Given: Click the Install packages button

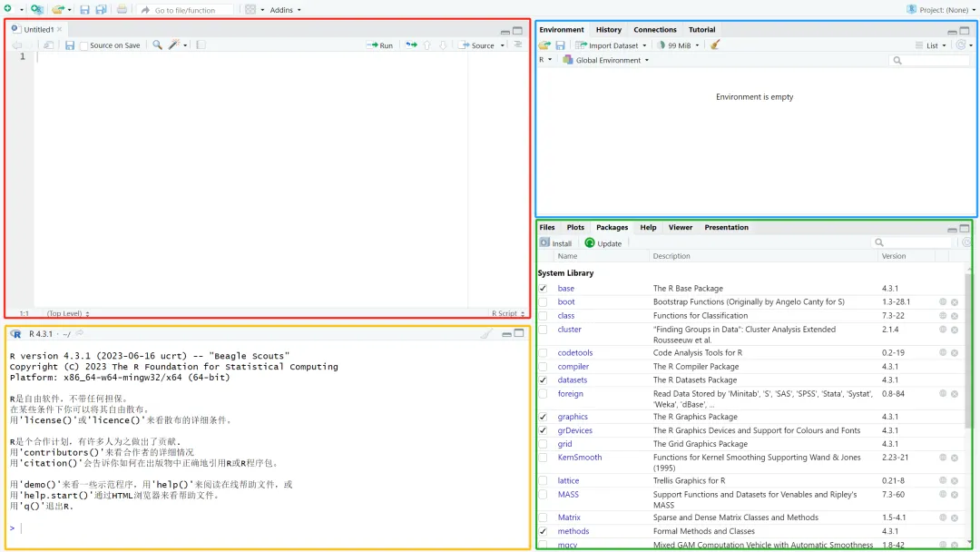Looking at the screenshot, I should pos(555,243).
